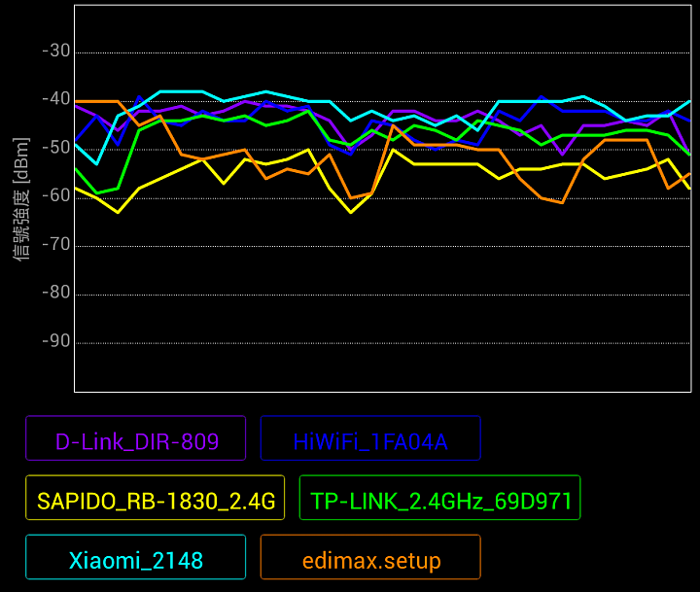Click the -50 axis value
This screenshot has width=700, height=592.
[56, 148]
